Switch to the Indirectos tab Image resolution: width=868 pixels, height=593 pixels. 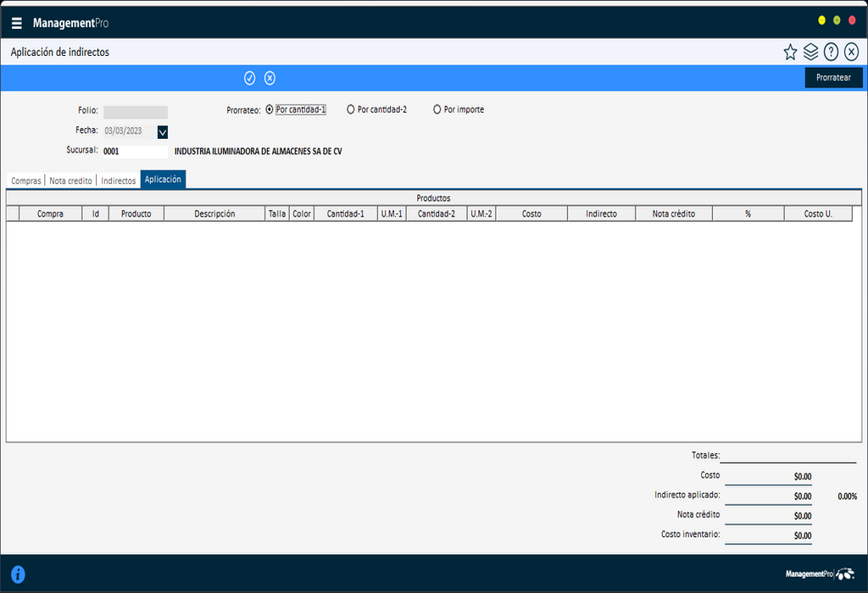tap(118, 180)
